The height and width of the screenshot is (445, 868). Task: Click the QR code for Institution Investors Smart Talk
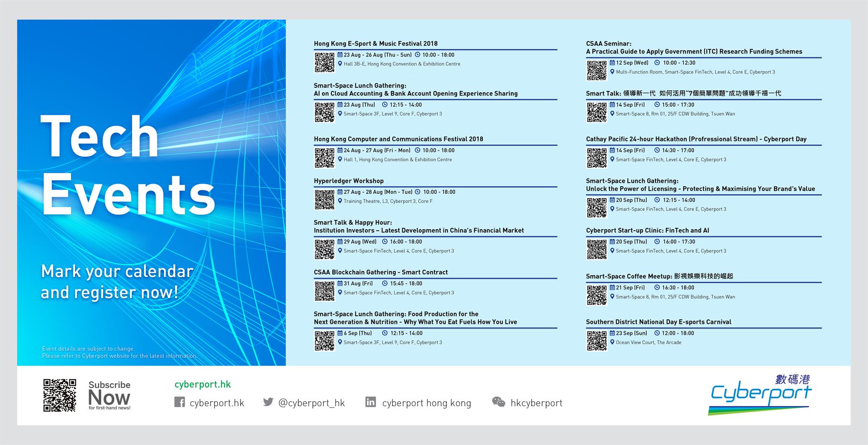coord(324,249)
